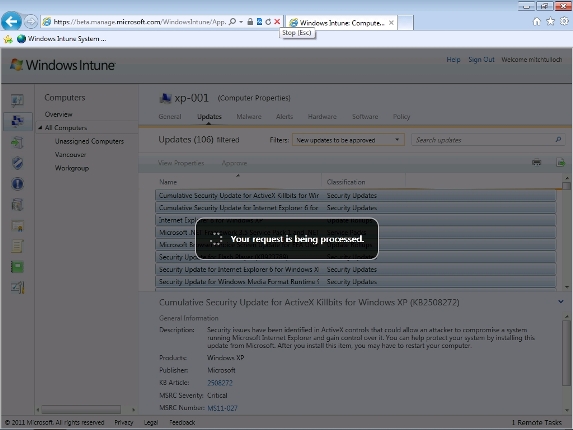Collapse the update details pane chevron
Viewport: 573px width, 430px height.
[561, 302]
